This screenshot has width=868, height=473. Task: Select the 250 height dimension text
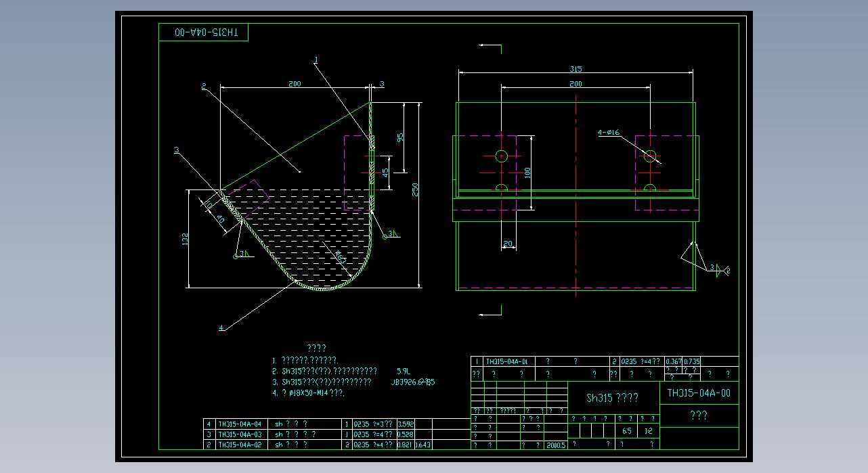[416, 188]
